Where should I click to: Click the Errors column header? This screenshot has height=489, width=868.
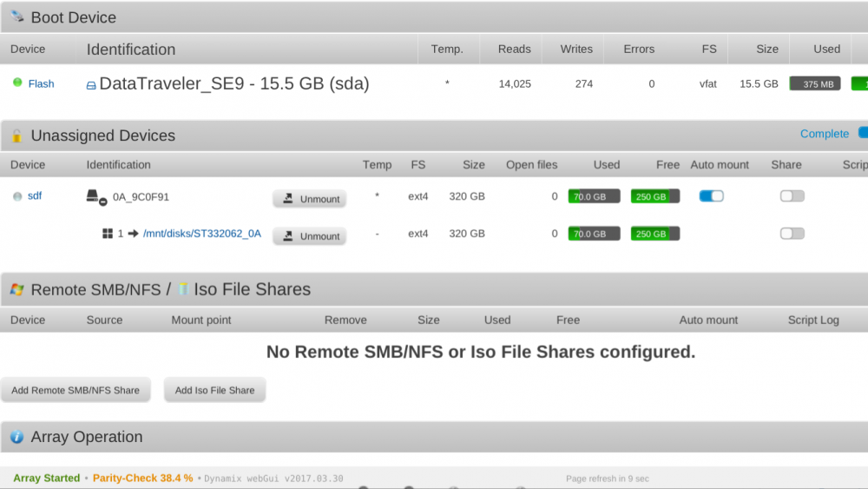639,50
